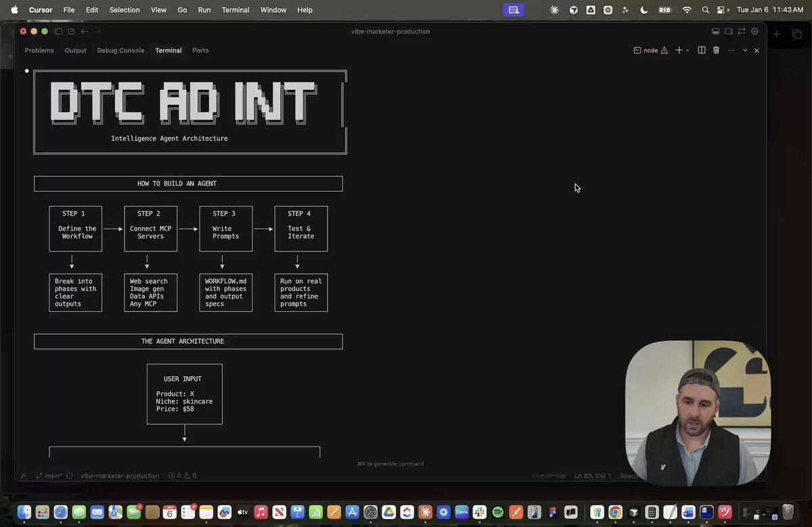812x527 pixels.
Task: Click the Ln 83, Col 1 status item
Action: tap(593, 476)
